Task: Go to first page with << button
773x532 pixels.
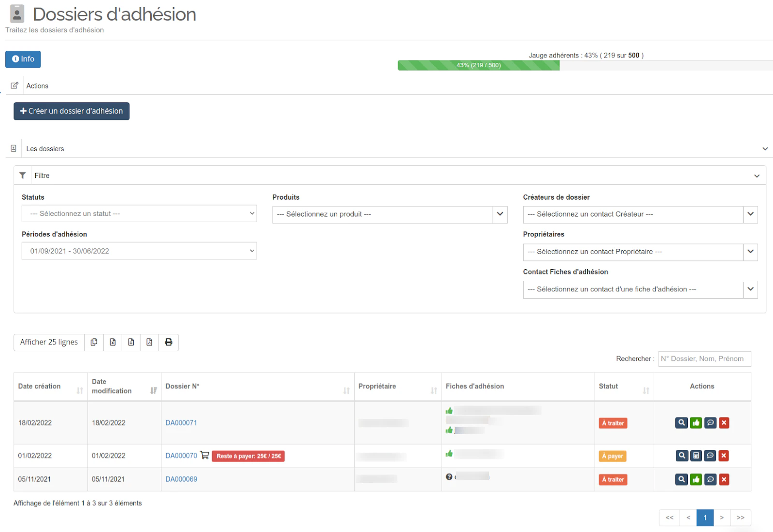Action: pos(670,518)
